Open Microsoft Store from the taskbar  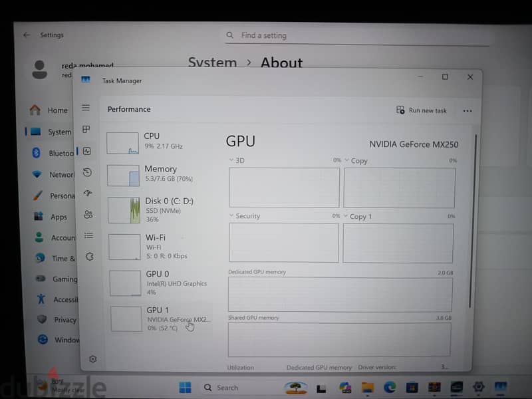coord(412,387)
